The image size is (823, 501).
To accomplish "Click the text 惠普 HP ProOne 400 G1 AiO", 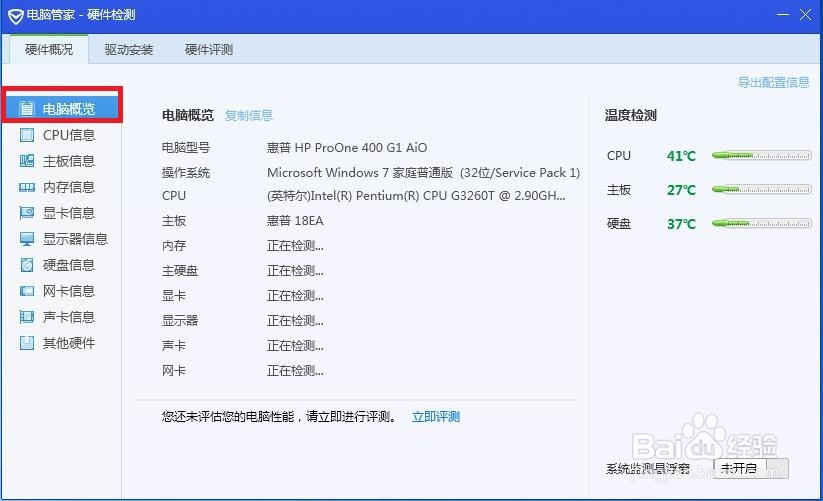I will 347,147.
